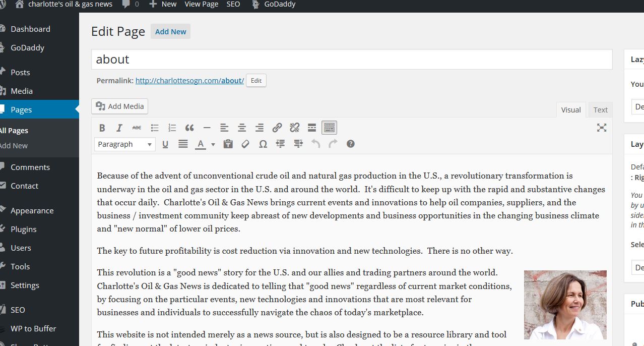This screenshot has height=346, width=644.
Task: Open the Paragraph format dropdown
Action: (x=124, y=144)
